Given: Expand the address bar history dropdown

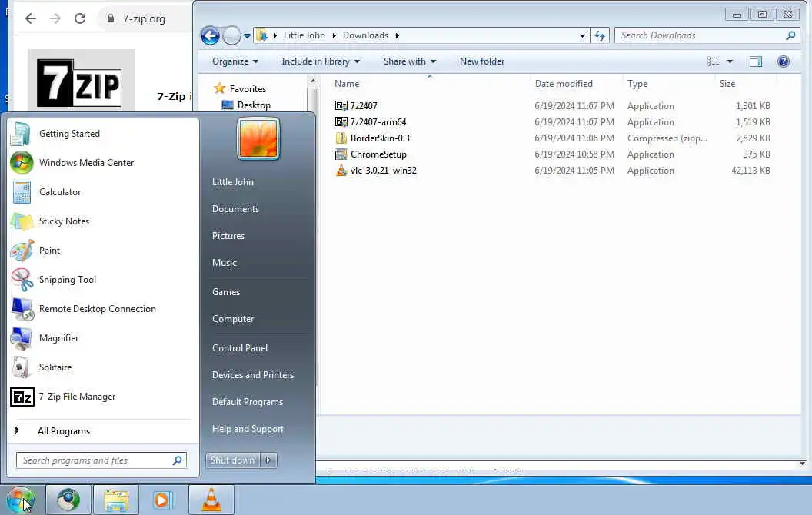Looking at the screenshot, I should tap(582, 35).
